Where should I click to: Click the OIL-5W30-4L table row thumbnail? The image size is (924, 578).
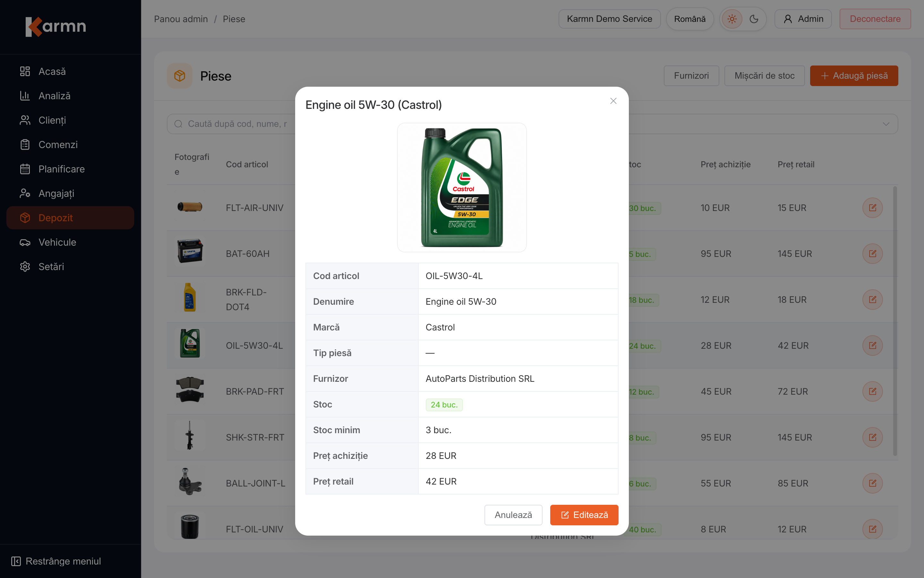click(190, 343)
